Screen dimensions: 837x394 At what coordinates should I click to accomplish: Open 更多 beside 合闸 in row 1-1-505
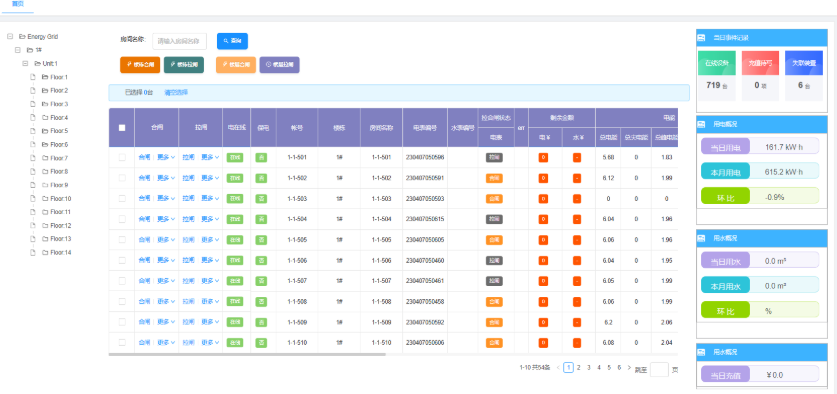click(x=166, y=240)
